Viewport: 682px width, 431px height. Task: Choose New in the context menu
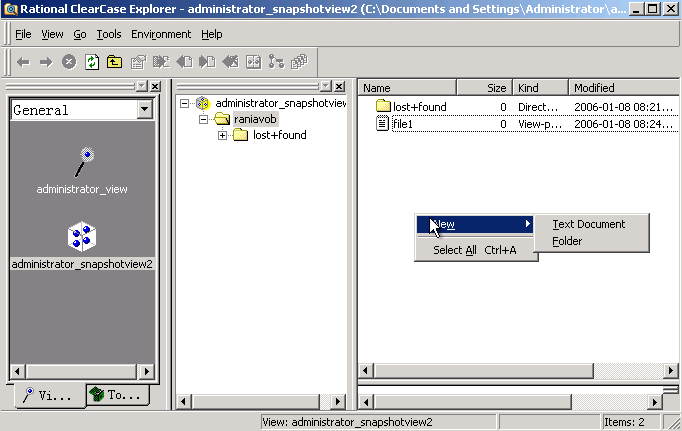coord(475,224)
